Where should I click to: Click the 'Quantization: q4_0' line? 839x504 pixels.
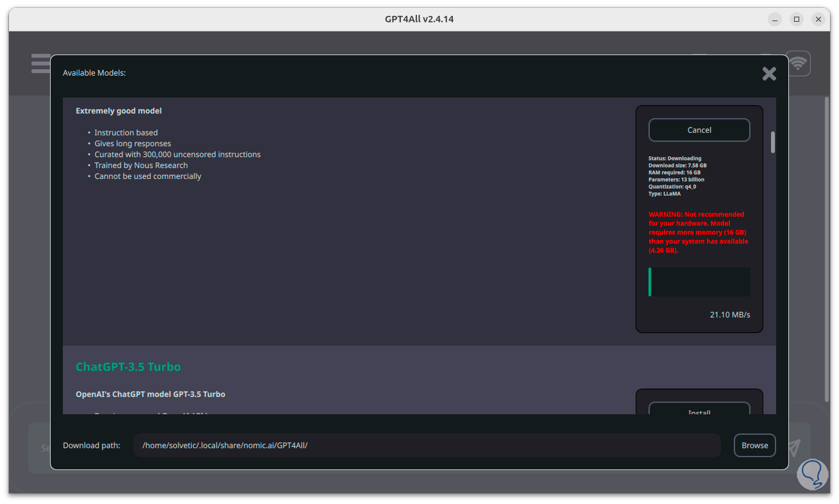[x=672, y=187]
